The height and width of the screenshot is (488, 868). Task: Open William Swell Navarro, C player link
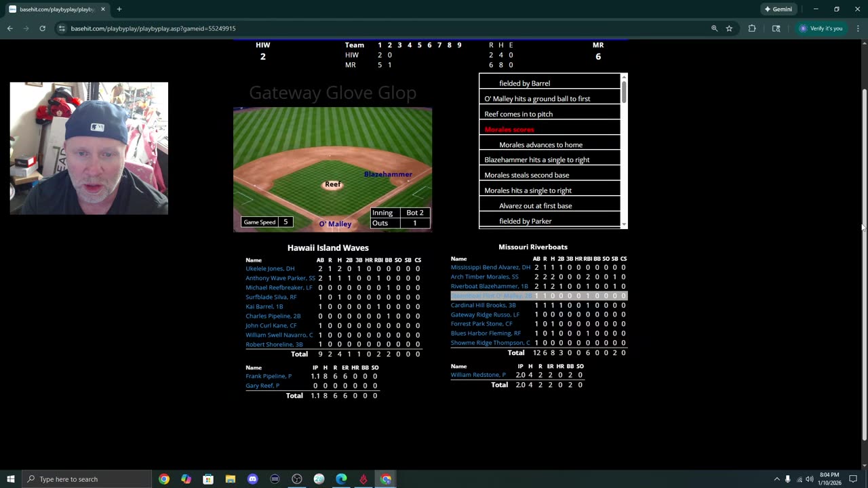(279, 335)
